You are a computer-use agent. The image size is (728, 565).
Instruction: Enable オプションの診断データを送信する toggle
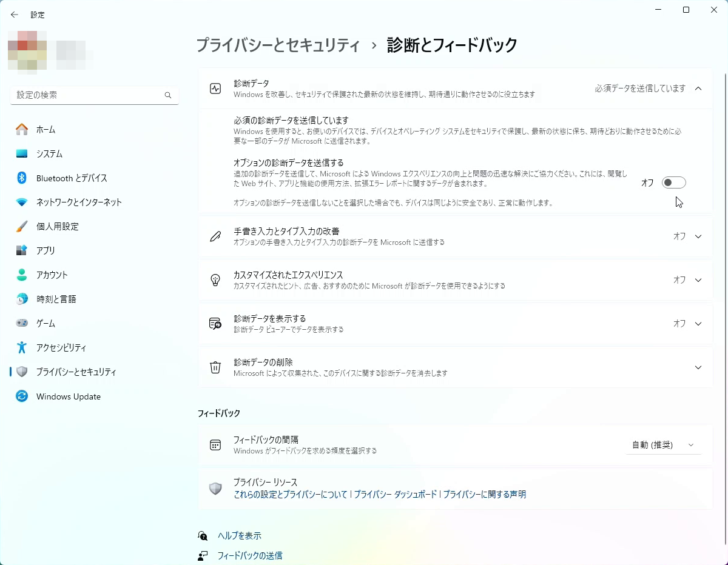(x=673, y=182)
